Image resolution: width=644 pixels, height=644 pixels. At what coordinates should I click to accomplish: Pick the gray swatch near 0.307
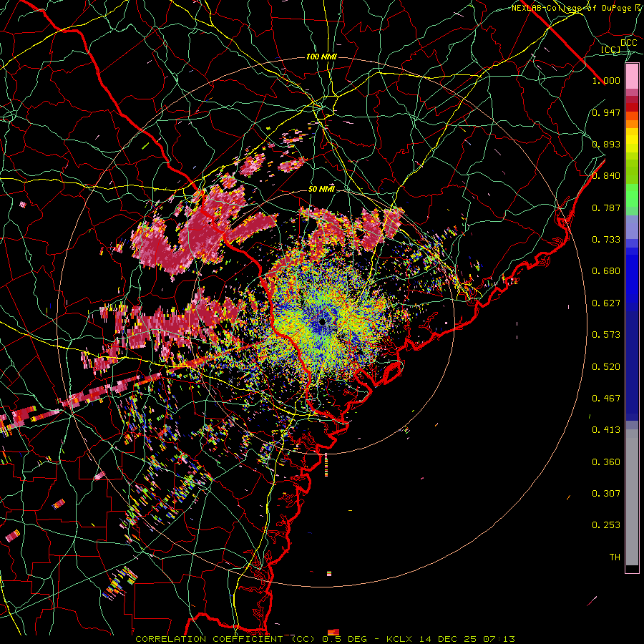632,497
